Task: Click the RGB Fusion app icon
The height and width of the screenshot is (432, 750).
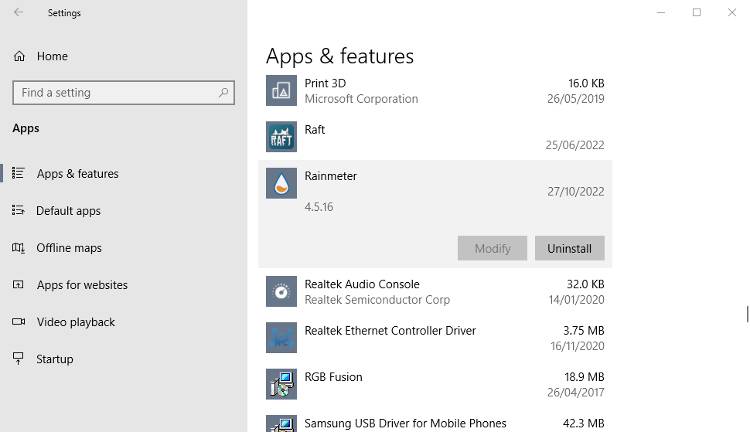Action: pos(281,384)
